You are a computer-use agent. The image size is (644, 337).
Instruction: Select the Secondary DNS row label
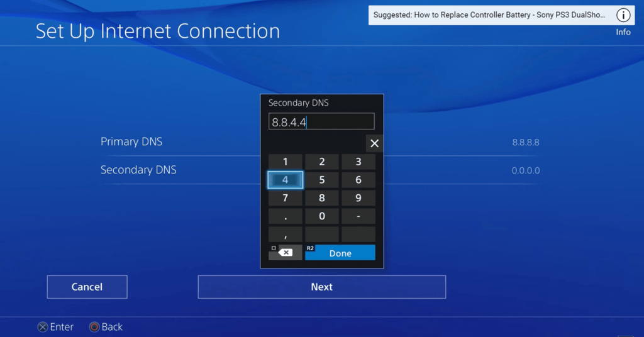point(138,170)
